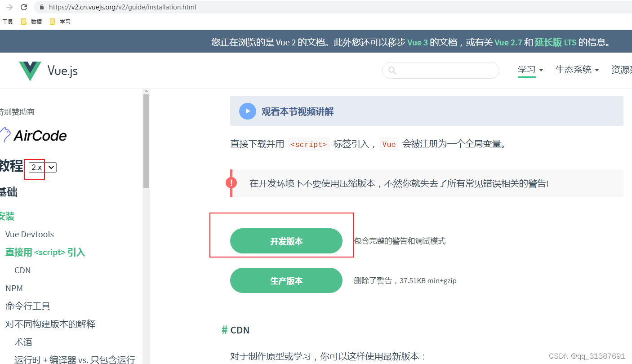
Task: Click the AirCode sponsor logo
Action: (34, 135)
